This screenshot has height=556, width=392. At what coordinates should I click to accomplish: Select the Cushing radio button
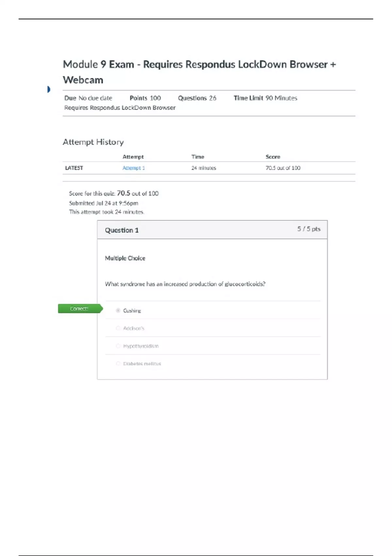[118, 310]
